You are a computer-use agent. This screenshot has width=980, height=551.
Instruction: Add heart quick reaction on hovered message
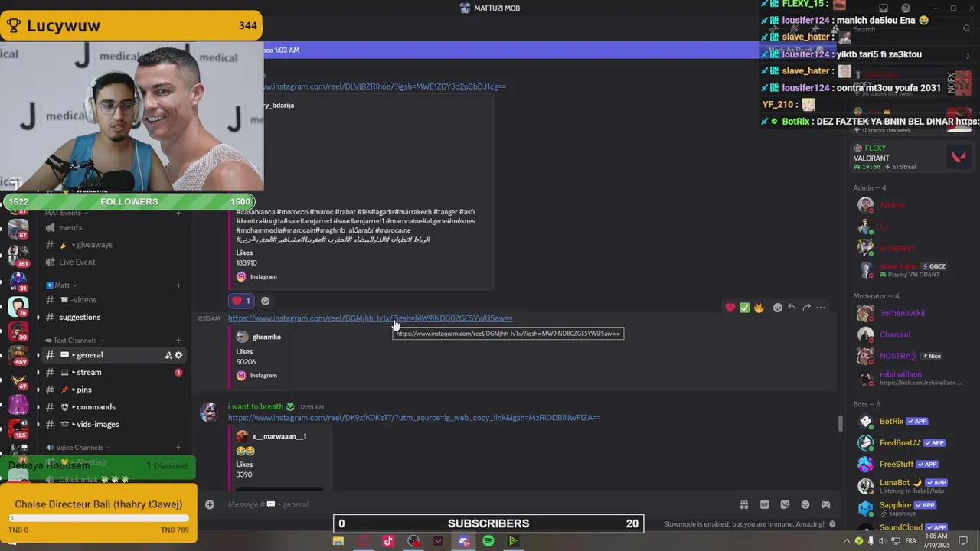[730, 308]
